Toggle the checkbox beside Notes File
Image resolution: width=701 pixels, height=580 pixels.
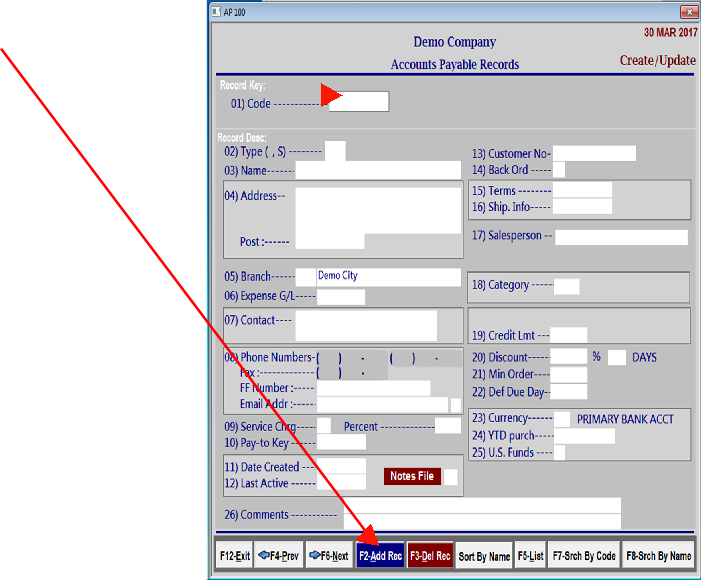pyautogui.click(x=450, y=477)
